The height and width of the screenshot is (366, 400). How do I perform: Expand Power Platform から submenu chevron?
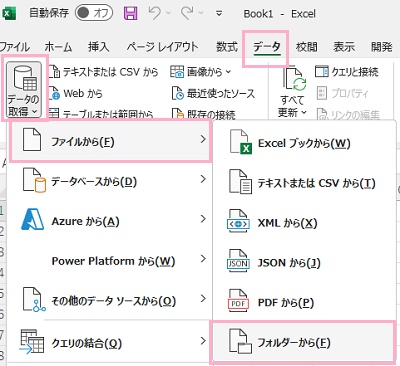pyautogui.click(x=203, y=259)
